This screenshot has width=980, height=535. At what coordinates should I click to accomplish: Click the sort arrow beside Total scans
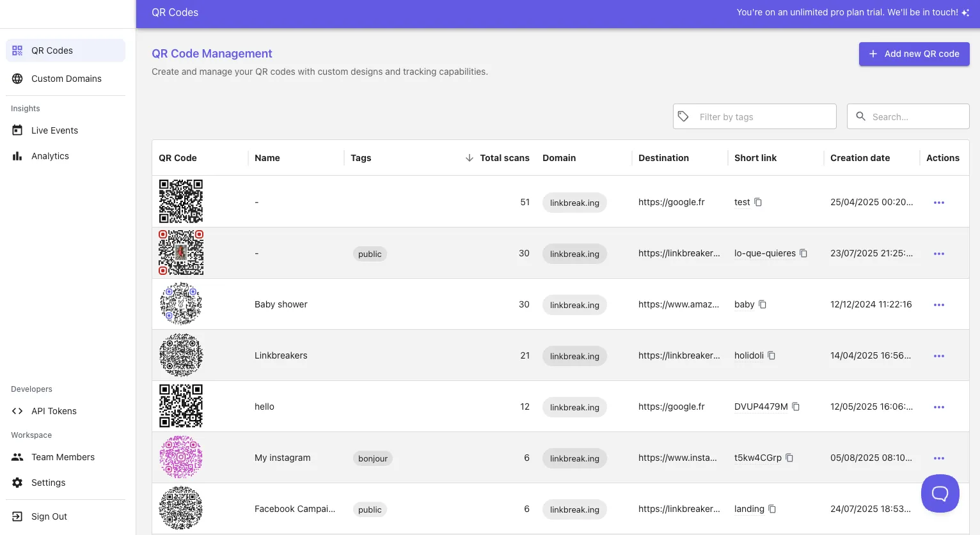pyautogui.click(x=469, y=158)
